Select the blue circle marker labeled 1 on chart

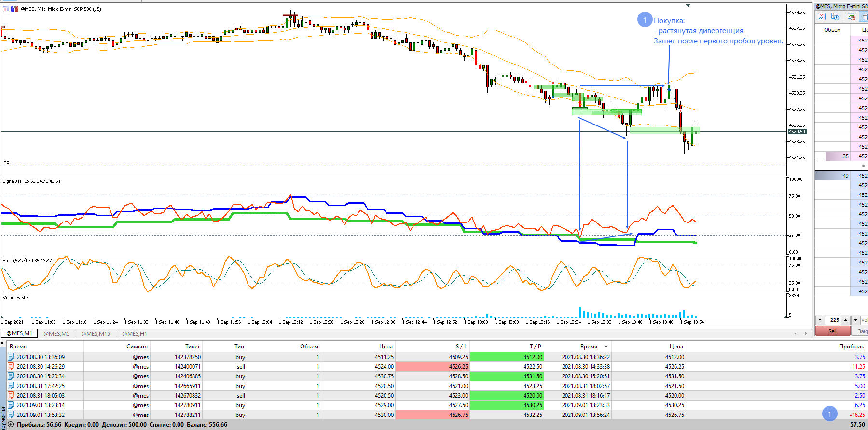coord(645,20)
